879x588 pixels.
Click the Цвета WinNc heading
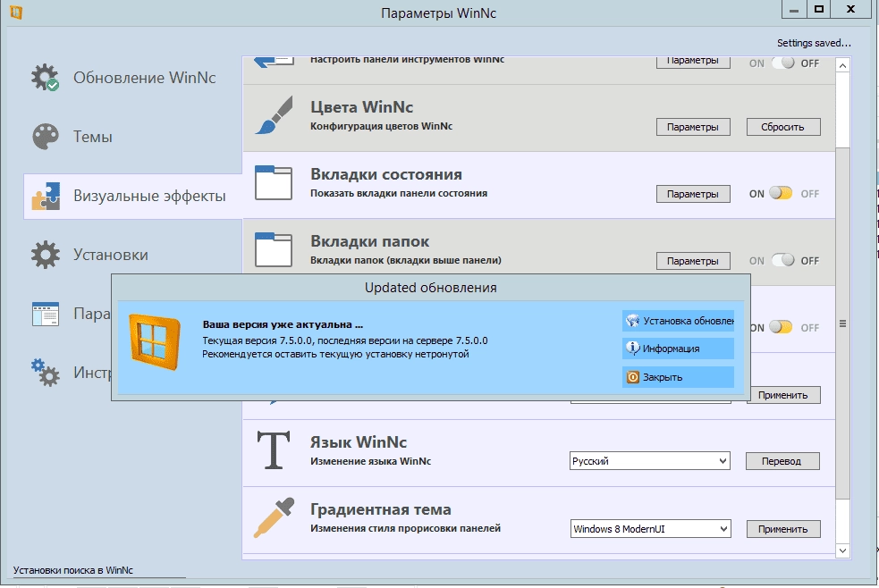361,107
